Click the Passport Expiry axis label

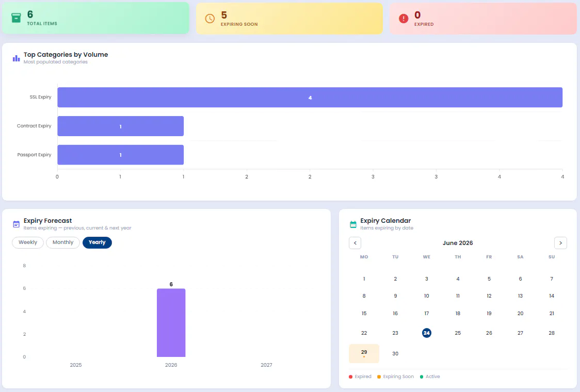(34, 155)
